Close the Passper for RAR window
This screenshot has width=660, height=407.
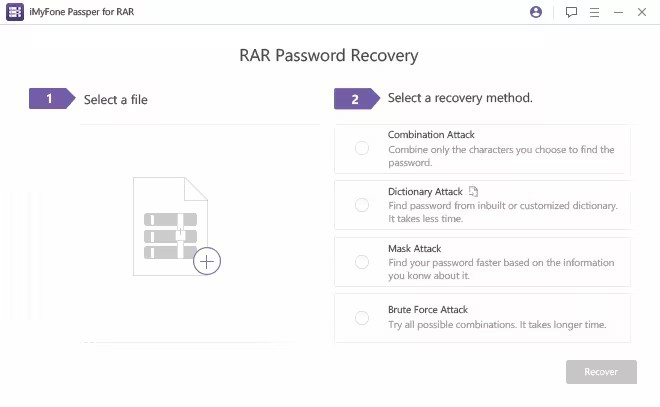pyautogui.click(x=643, y=12)
